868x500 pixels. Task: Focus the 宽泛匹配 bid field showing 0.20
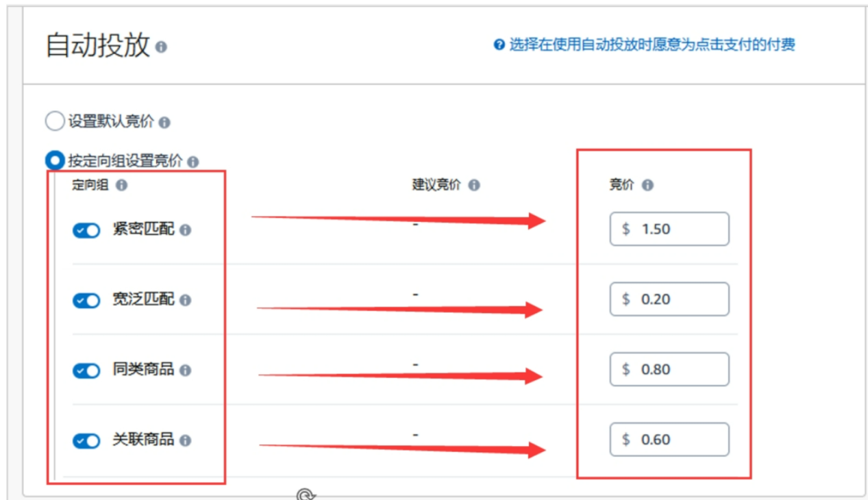coord(669,299)
